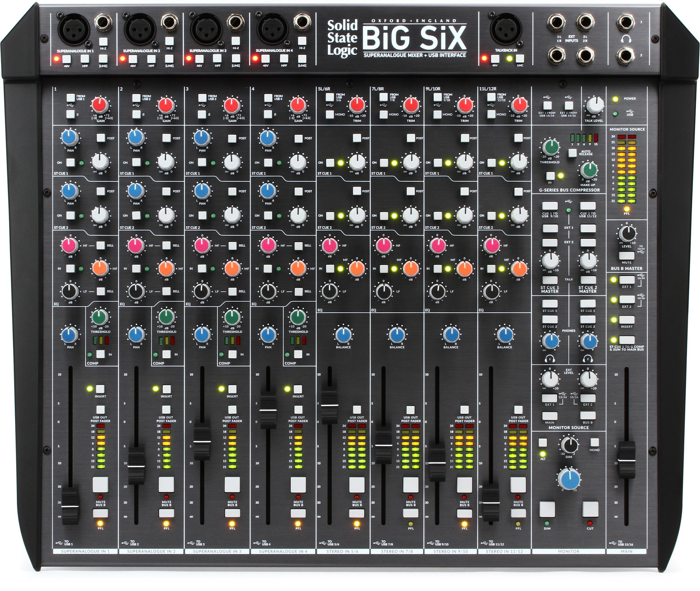This screenshot has width=700, height=591.
Task: Switch the compressor IN on channel 2
Action: (x=167, y=354)
